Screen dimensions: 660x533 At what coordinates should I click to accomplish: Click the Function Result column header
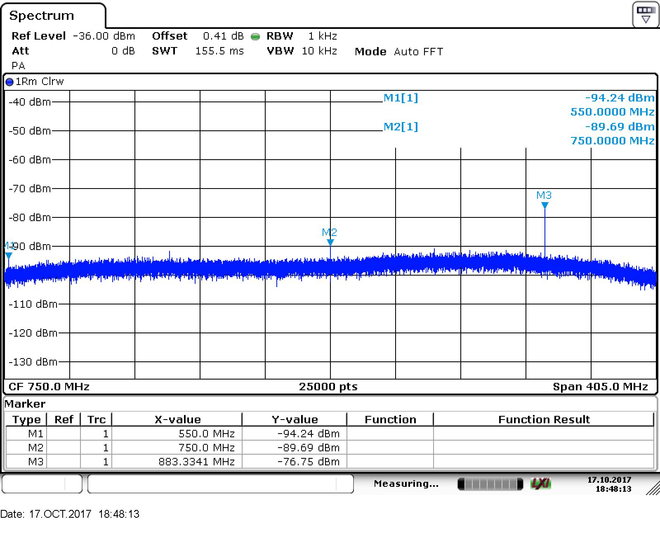pyautogui.click(x=543, y=419)
